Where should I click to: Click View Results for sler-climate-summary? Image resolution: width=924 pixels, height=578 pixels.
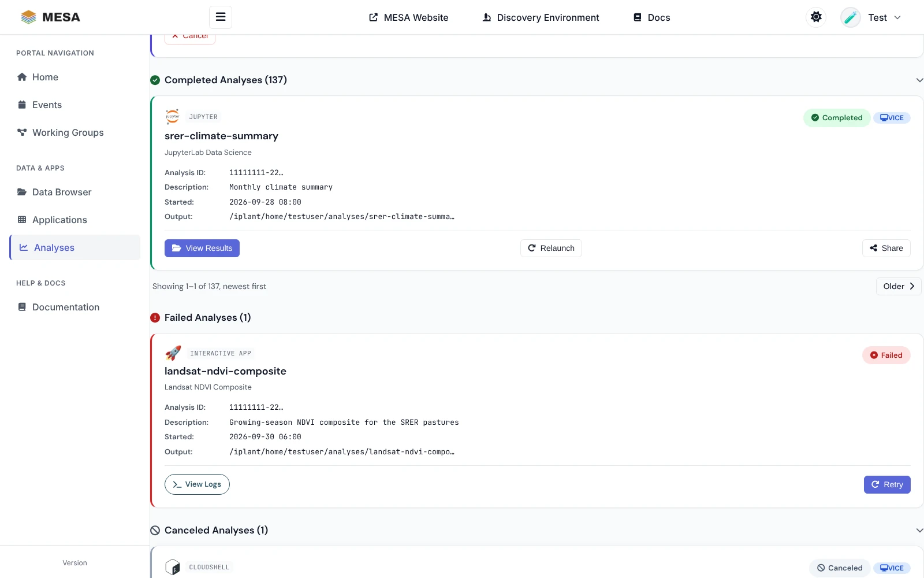[202, 248]
